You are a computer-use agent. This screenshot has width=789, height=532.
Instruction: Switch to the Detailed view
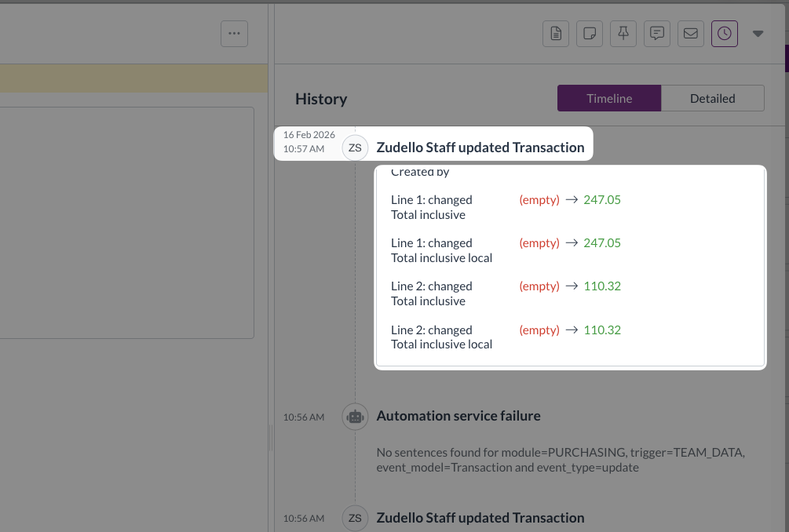click(712, 98)
